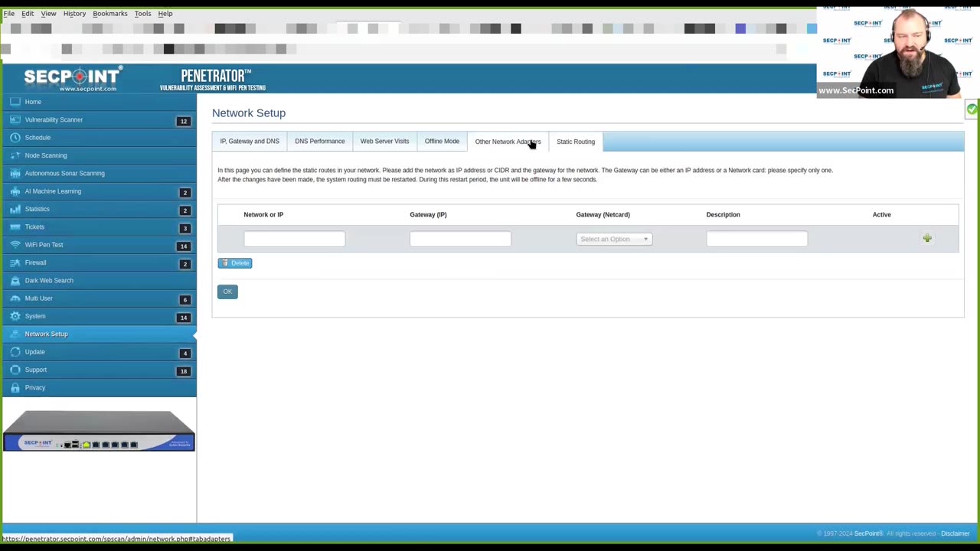Click the green plus add-route icon

tap(927, 239)
